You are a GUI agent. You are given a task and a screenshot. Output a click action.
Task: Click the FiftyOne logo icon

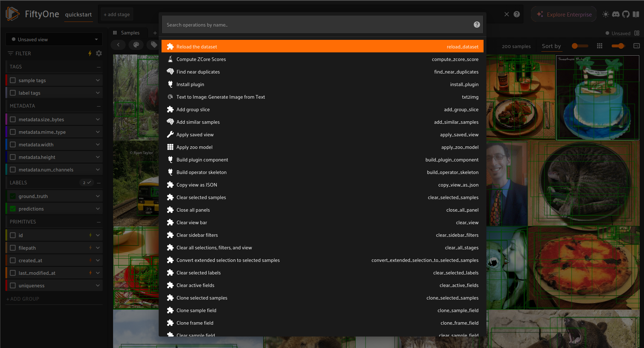(x=13, y=14)
